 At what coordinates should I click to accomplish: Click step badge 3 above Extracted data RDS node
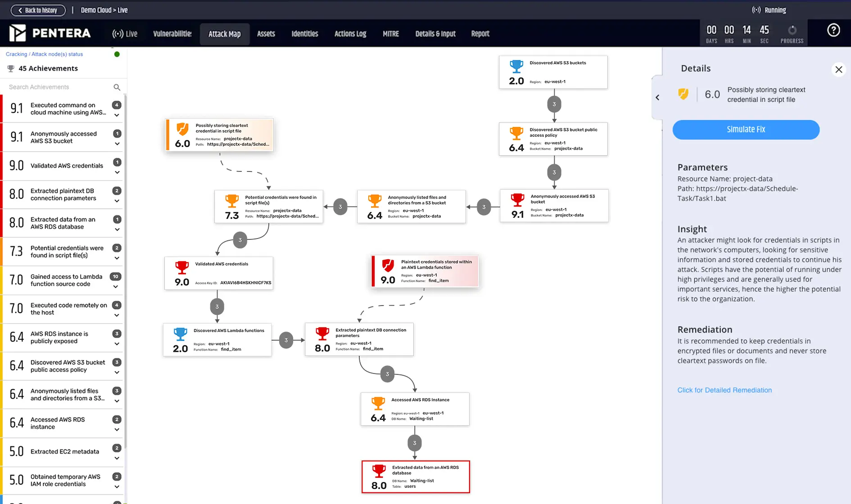coord(415,443)
